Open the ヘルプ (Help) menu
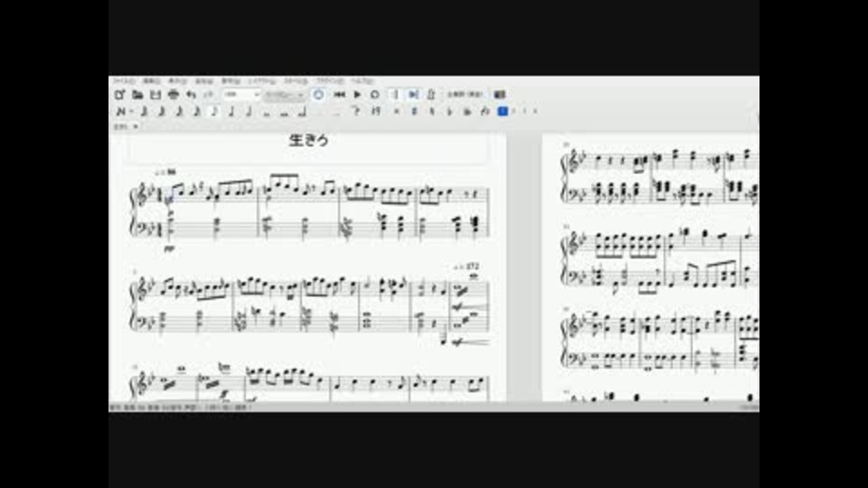The image size is (868, 488). (362, 80)
